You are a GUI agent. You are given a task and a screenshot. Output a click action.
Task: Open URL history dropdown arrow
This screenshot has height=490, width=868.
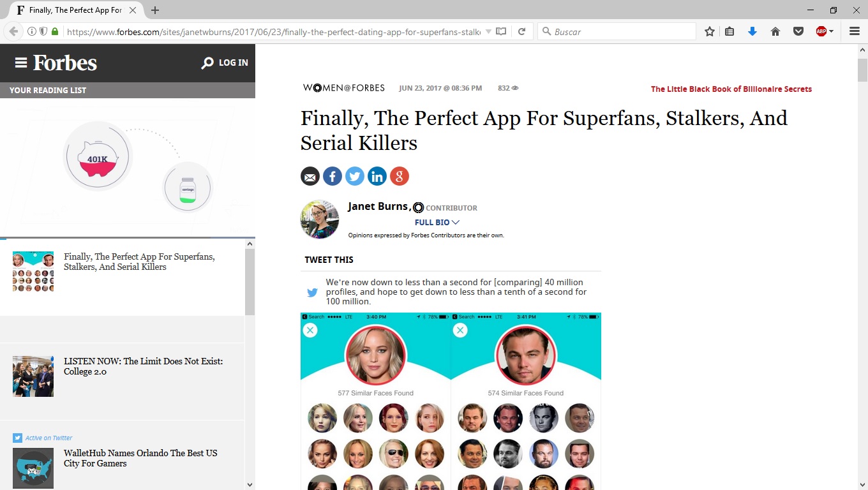488,31
